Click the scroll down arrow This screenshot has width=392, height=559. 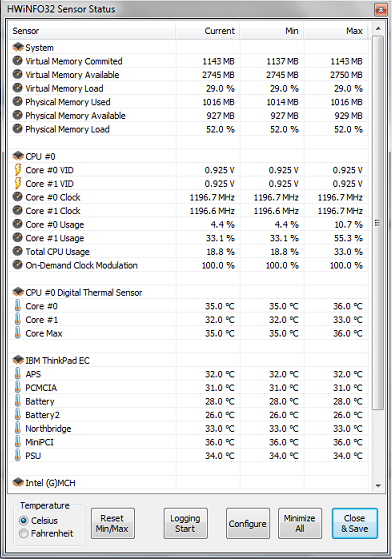[x=378, y=486]
